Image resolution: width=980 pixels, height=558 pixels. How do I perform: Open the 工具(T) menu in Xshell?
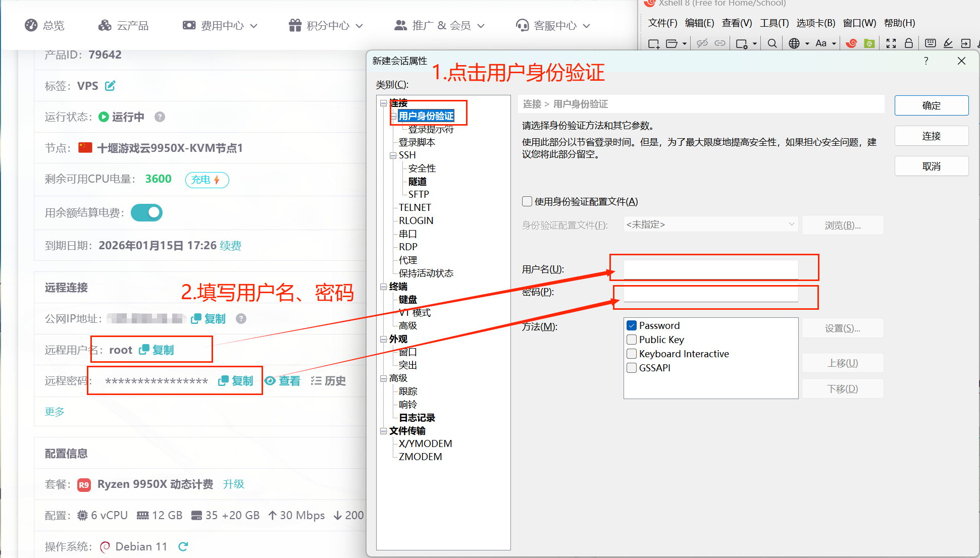[774, 23]
